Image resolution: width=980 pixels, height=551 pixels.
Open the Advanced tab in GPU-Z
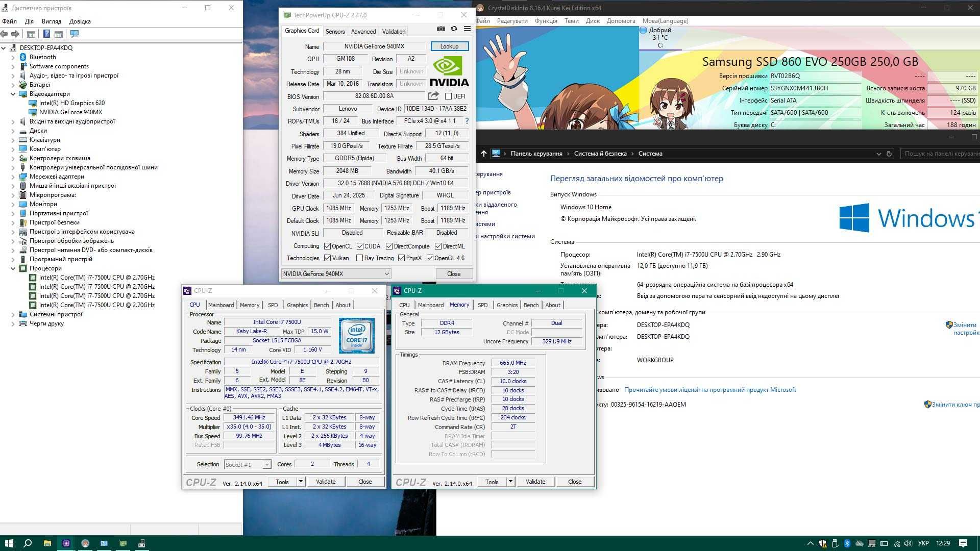click(363, 31)
